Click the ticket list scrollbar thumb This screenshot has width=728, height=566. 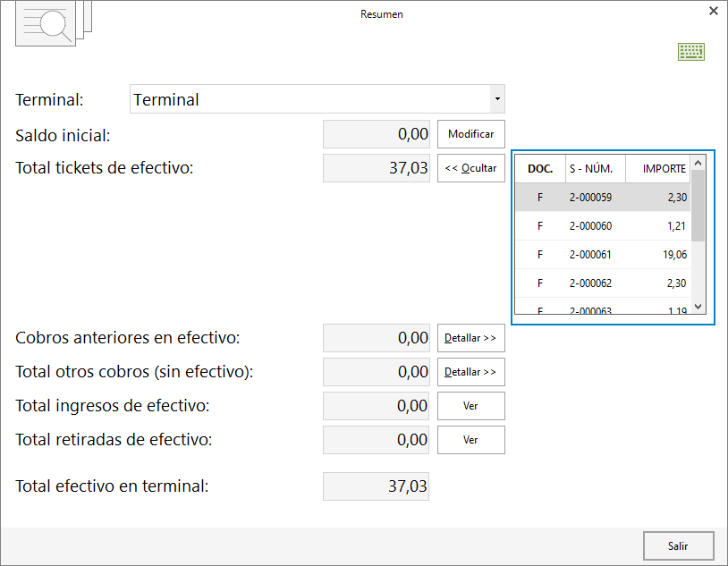(698, 206)
